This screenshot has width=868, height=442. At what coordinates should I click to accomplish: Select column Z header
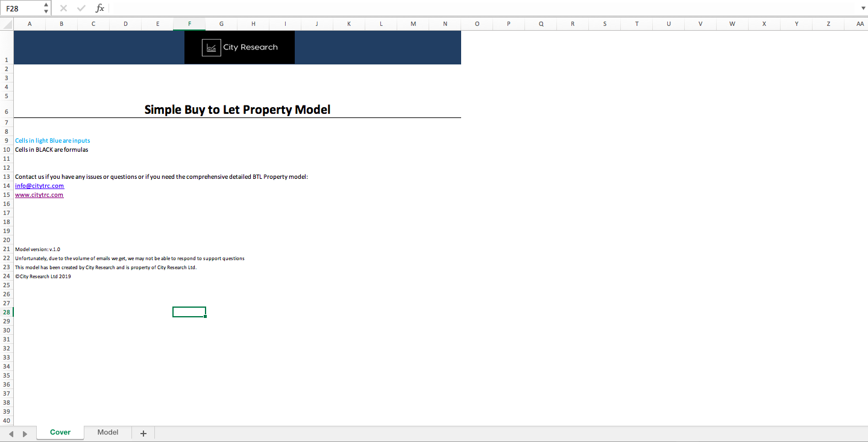(828, 24)
